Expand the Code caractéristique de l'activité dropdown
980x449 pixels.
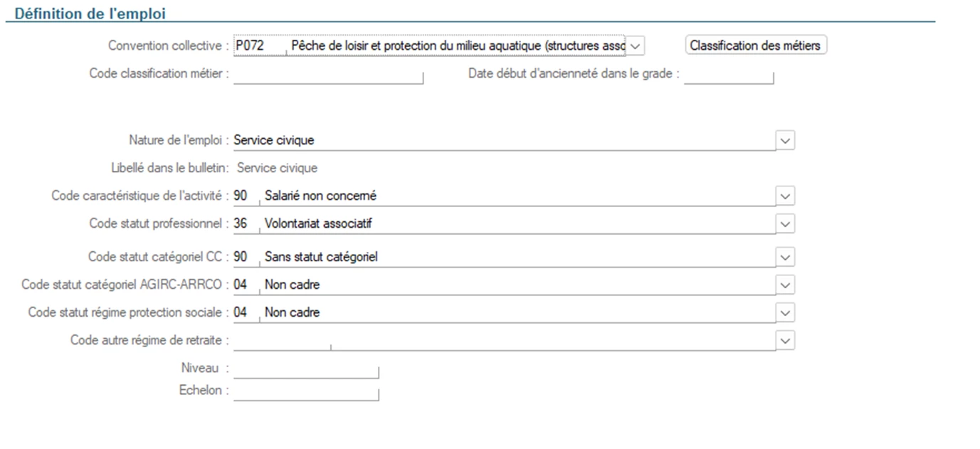pyautogui.click(x=785, y=196)
